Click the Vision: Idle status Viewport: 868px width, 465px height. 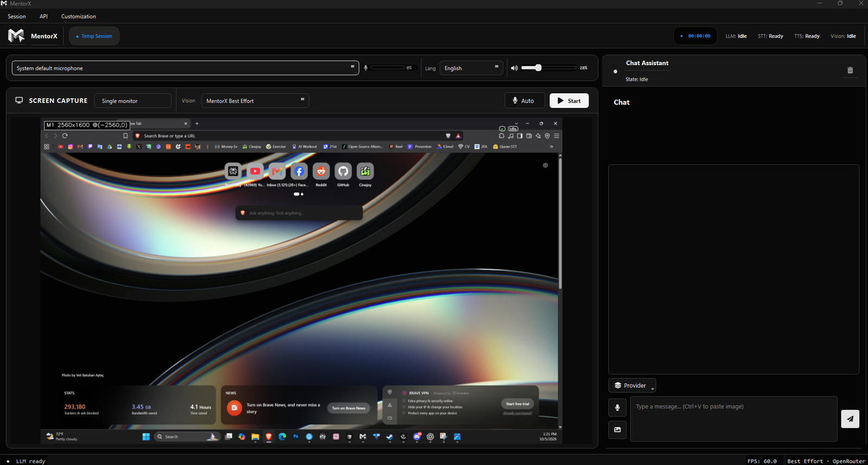coord(843,36)
